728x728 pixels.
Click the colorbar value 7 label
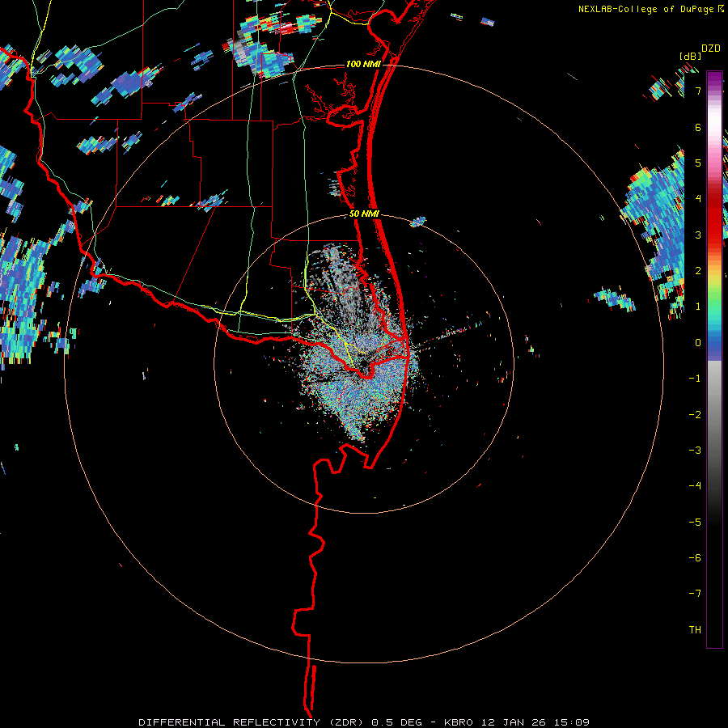(x=698, y=91)
